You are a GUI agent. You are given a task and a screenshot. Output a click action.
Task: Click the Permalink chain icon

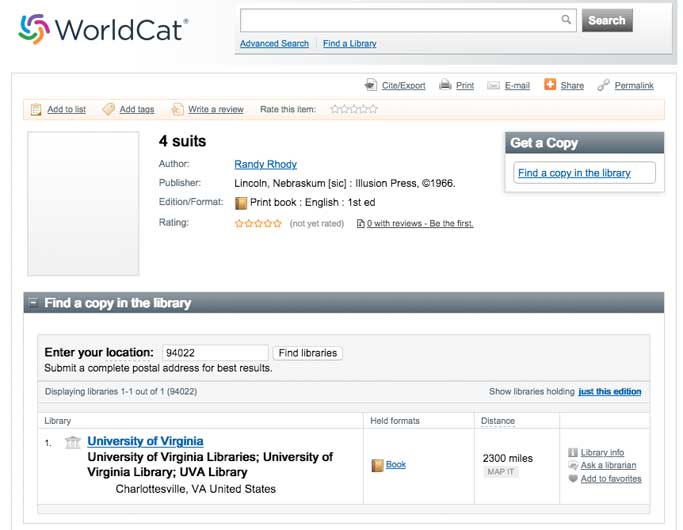[x=603, y=85]
